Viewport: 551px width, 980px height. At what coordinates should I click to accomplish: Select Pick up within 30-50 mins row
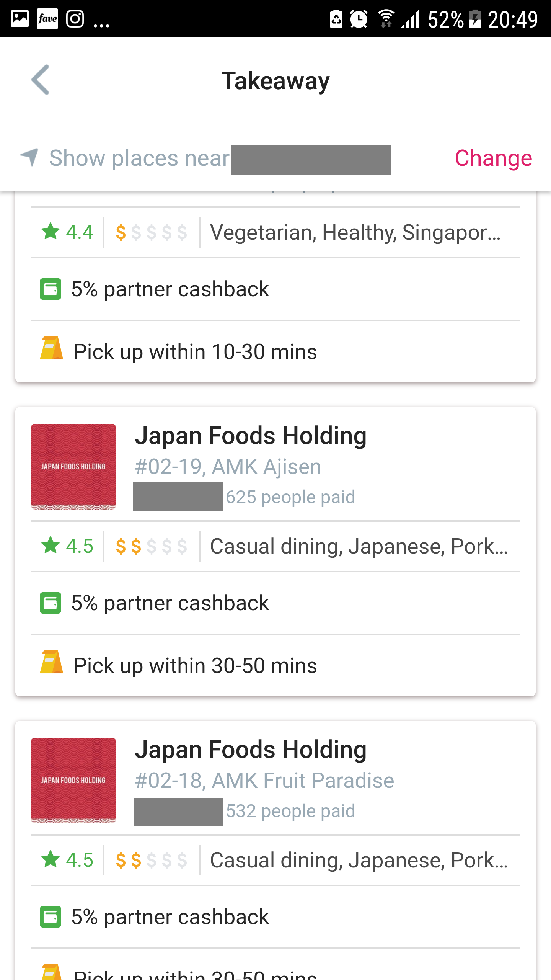[195, 665]
